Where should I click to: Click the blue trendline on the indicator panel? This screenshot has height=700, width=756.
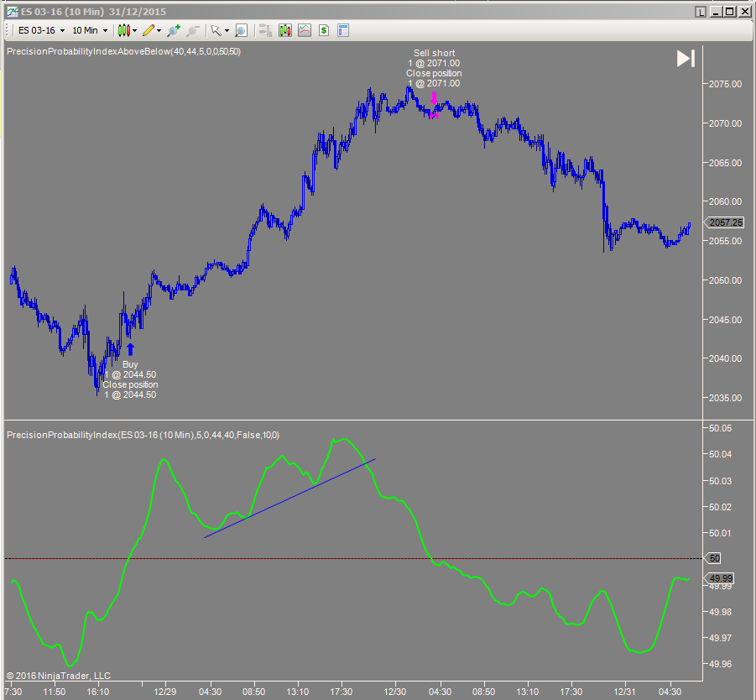click(x=289, y=498)
